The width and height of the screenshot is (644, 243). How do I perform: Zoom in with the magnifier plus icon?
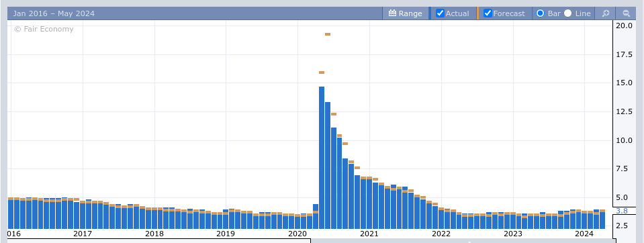click(606, 13)
